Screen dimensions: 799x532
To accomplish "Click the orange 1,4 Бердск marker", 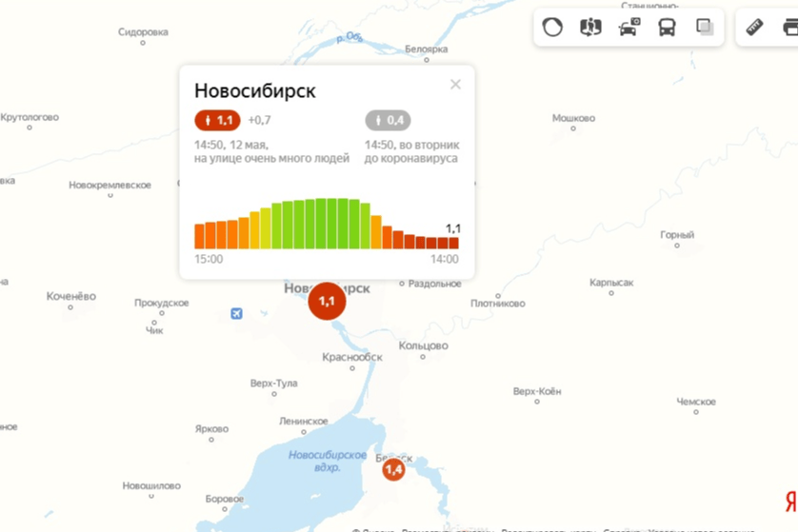I will (x=393, y=469).
